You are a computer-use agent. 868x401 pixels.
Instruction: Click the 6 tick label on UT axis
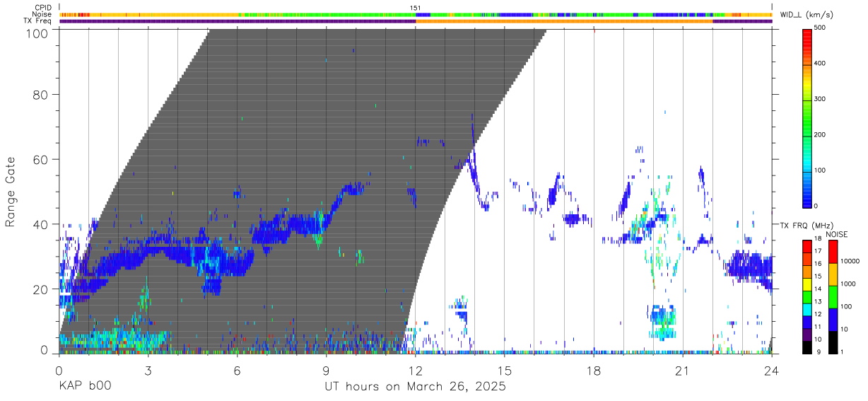237,371
